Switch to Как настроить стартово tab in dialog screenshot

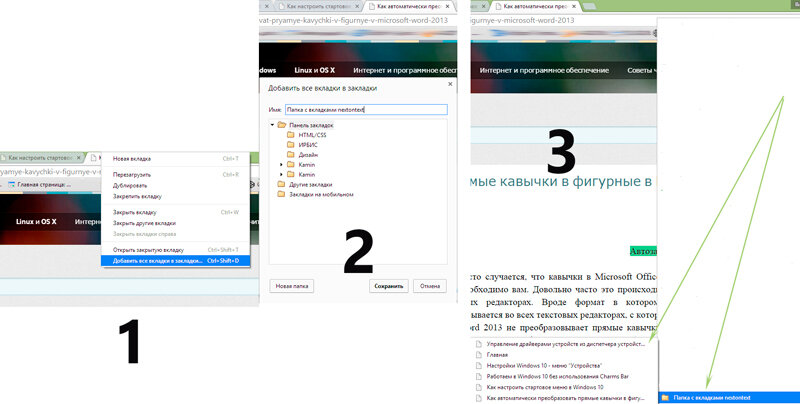pos(319,7)
